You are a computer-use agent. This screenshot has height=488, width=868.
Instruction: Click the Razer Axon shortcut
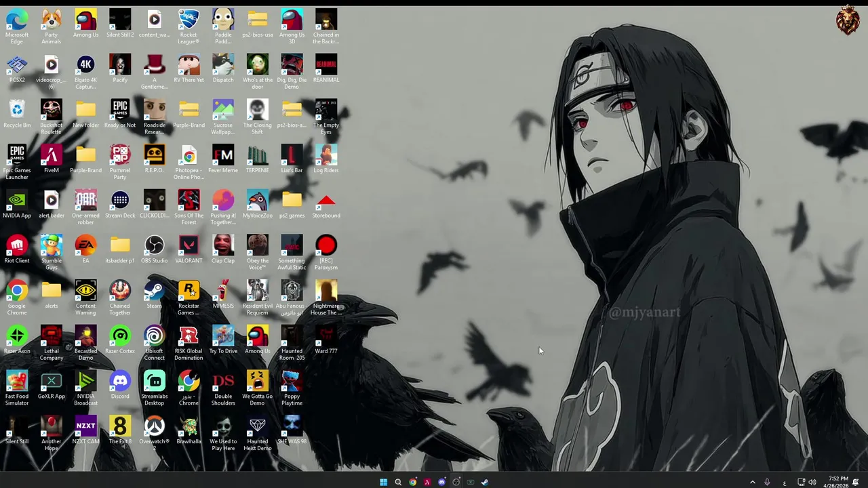(x=17, y=340)
